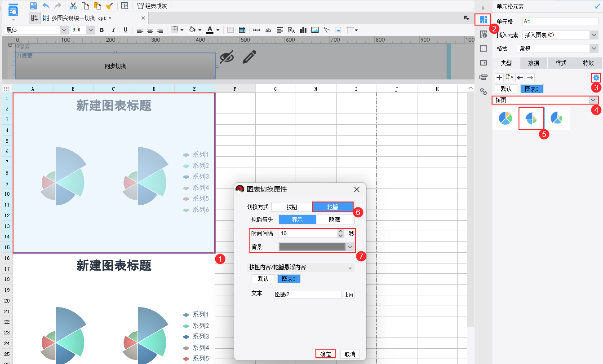
Task: Select 默认 chart in right panel
Action: click(x=506, y=89)
